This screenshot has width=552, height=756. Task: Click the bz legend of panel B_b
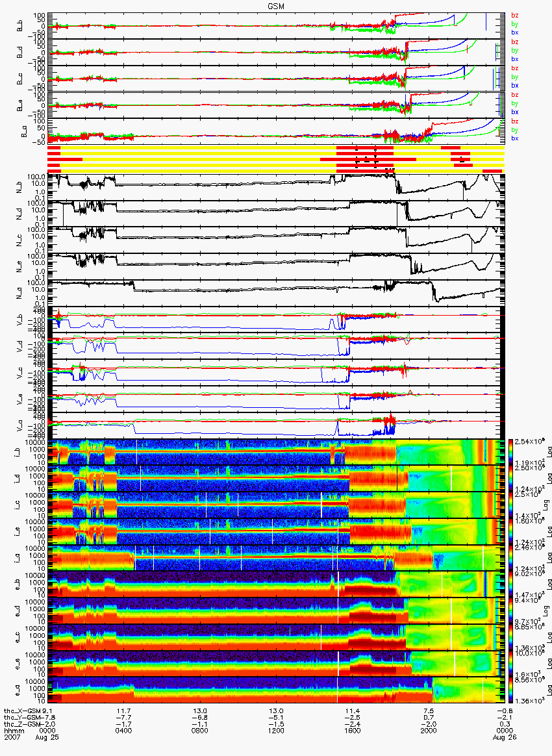click(515, 16)
